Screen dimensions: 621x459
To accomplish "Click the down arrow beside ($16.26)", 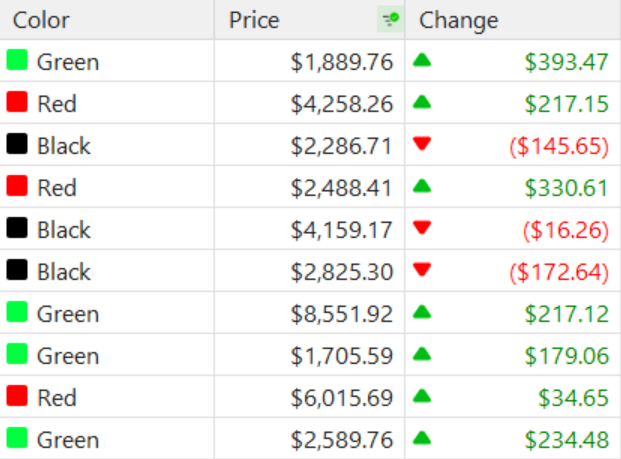I will 422,229.
